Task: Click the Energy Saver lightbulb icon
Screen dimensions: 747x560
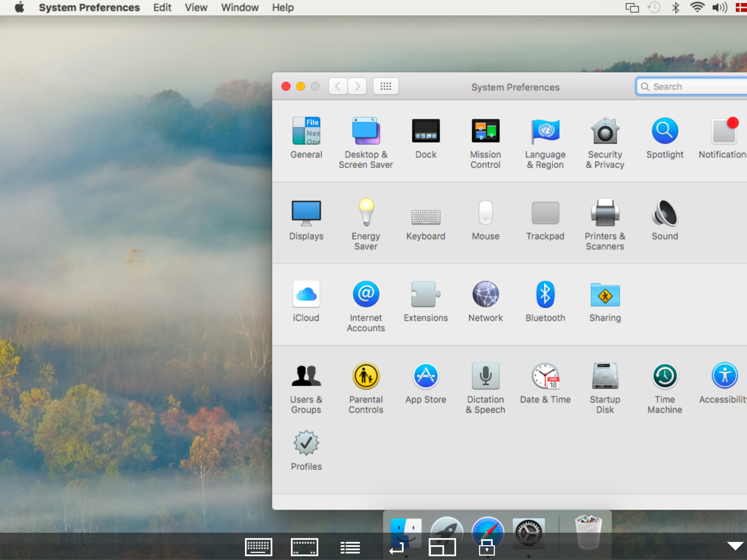Action: pos(366,213)
